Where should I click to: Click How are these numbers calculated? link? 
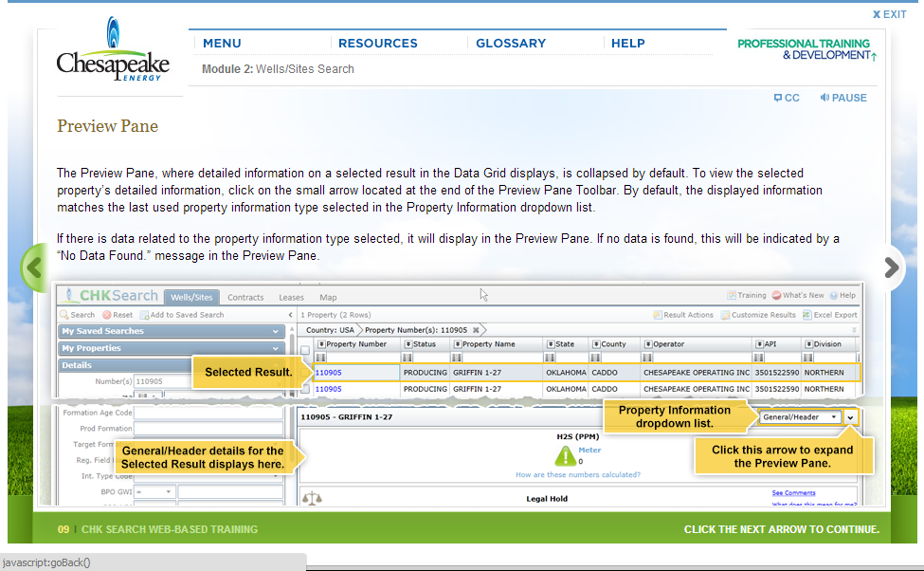point(577,475)
